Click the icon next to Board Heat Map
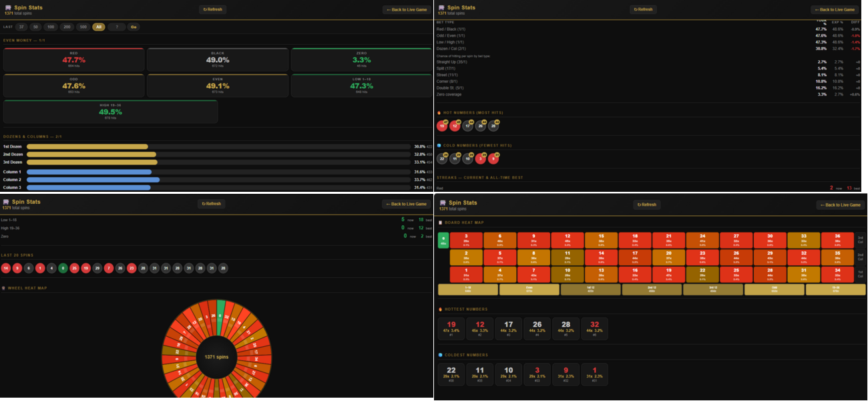 coord(439,223)
